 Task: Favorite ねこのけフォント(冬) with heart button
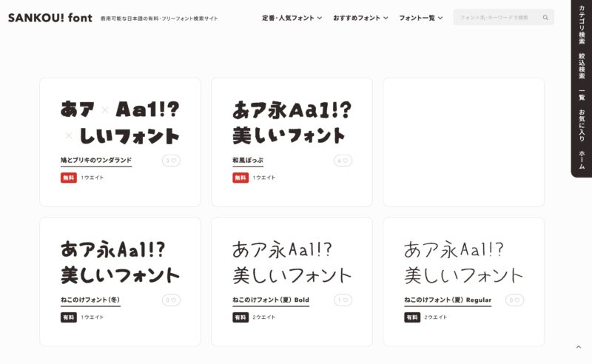pyautogui.click(x=172, y=300)
